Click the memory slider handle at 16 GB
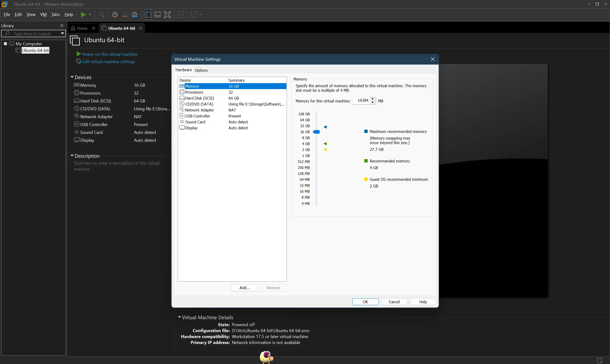 tap(316, 132)
